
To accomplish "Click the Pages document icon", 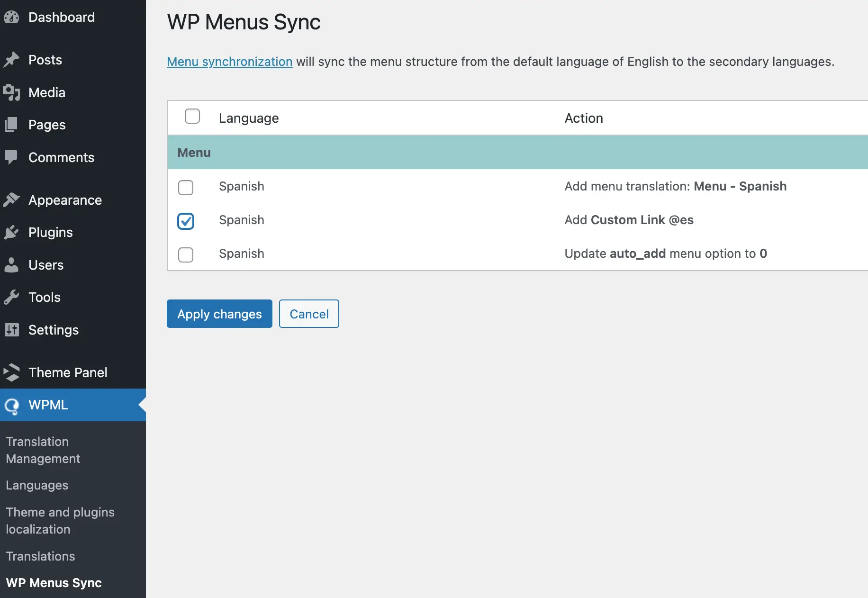I will pos(11,125).
